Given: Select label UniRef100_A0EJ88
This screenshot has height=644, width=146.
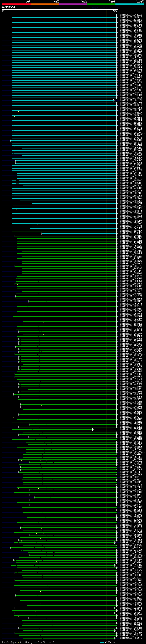Looking at the screenshot, I should [131, 37].
